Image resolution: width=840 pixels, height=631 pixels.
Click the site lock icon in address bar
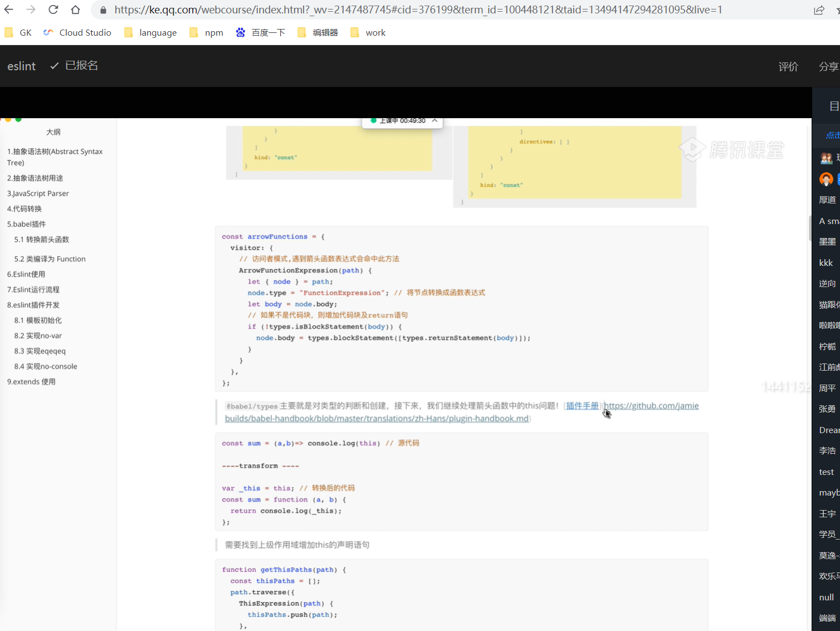[103, 10]
